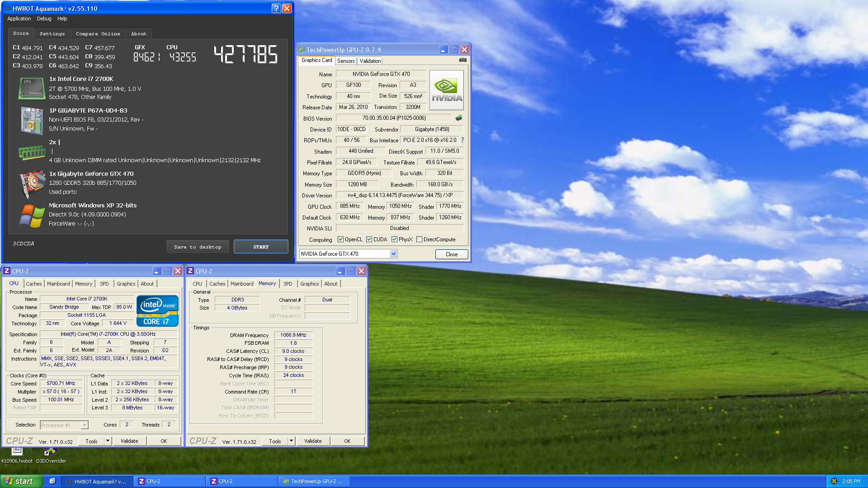
Task: Toggle the DirectCompute checkbox in GPU-Z
Action: tap(419, 239)
